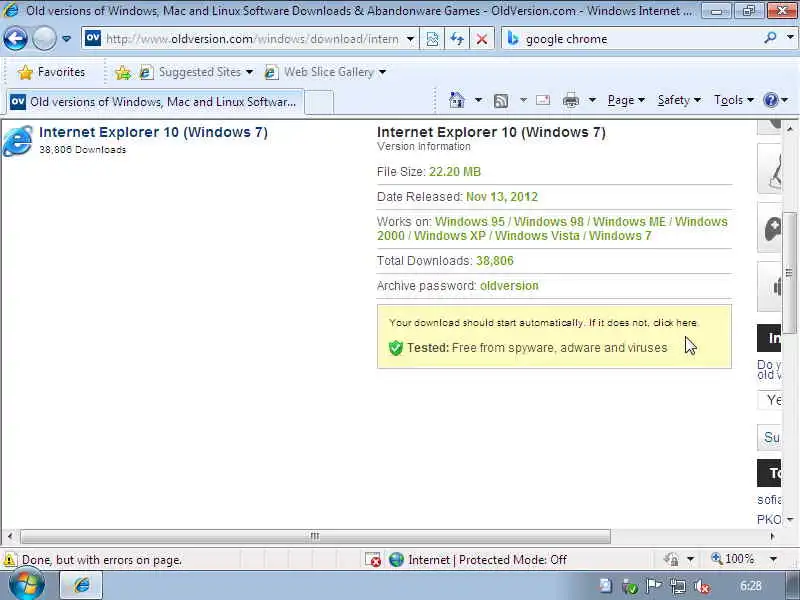
Task: Expand the Home button dropdown arrow
Action: click(x=478, y=100)
